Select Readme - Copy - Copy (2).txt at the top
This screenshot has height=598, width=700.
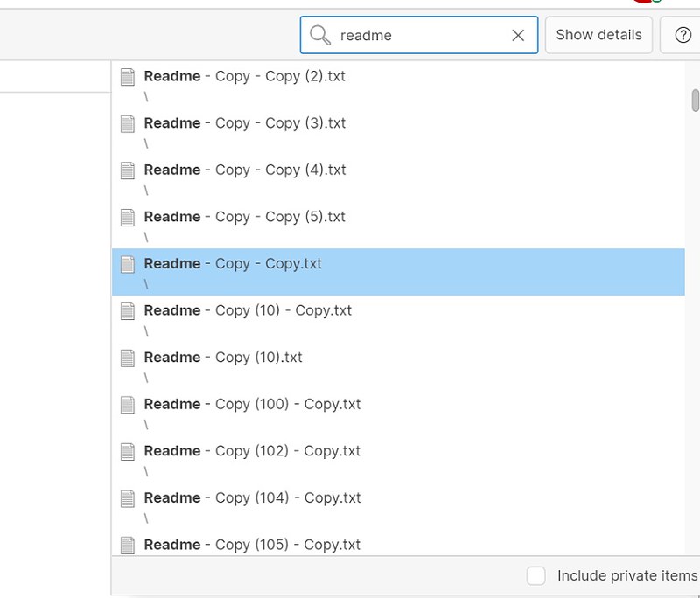click(x=244, y=76)
